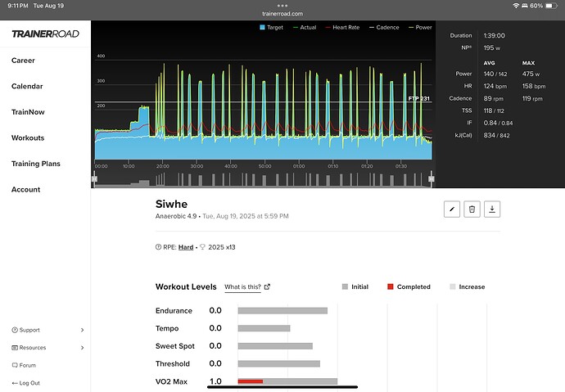Image resolution: width=565 pixels, height=392 pixels.
Task: Click the RPE question mark icon
Action: point(158,247)
